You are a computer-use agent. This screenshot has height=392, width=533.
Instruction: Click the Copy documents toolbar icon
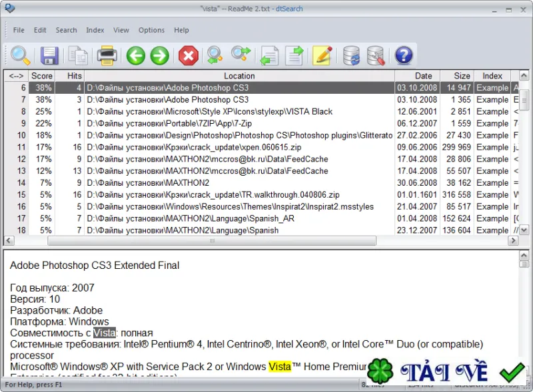78,55
